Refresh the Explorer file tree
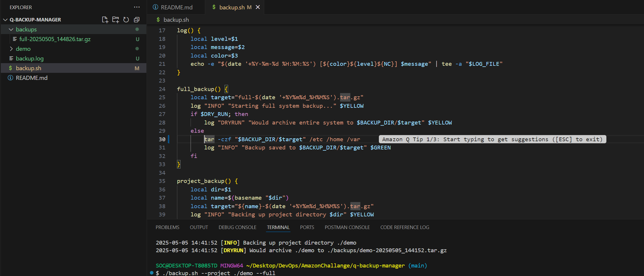The width and height of the screenshot is (644, 276). (126, 20)
